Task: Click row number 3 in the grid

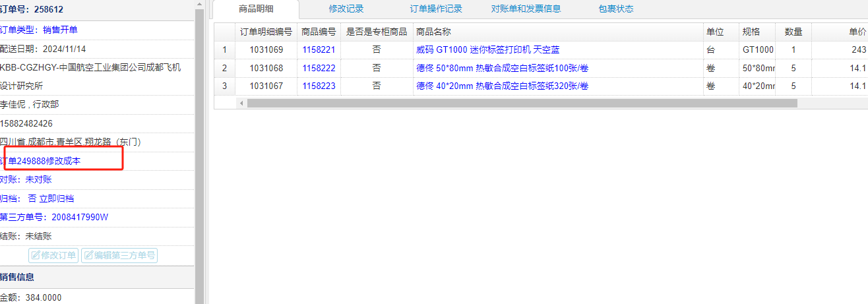Action: [224, 86]
